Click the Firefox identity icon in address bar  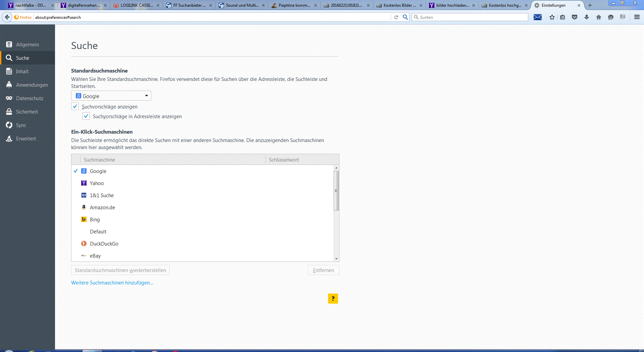pos(23,17)
